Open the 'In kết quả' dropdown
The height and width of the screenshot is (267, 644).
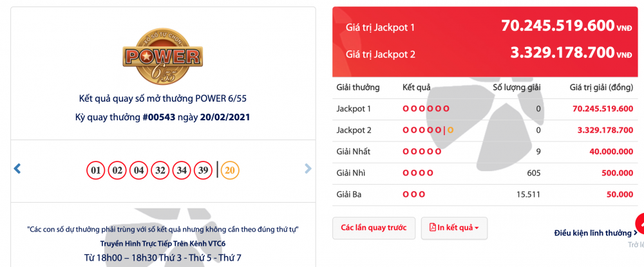click(x=454, y=228)
